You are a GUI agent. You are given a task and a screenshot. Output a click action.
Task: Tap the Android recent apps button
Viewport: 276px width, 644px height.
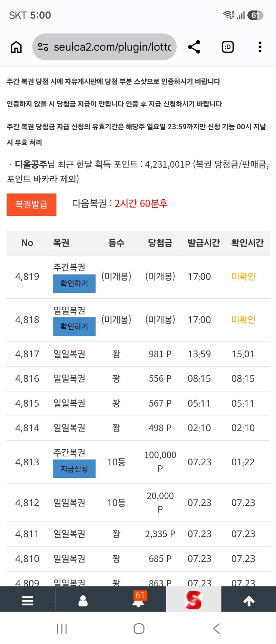[x=62, y=628]
